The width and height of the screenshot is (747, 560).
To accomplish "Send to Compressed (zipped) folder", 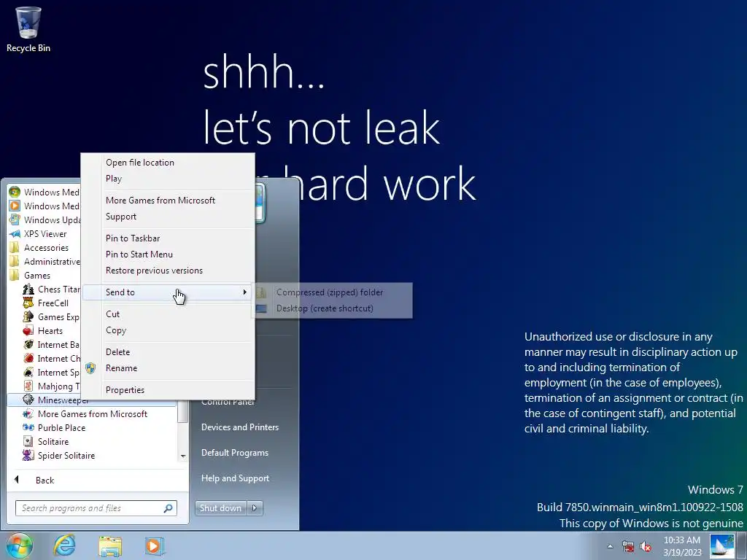I will point(330,292).
